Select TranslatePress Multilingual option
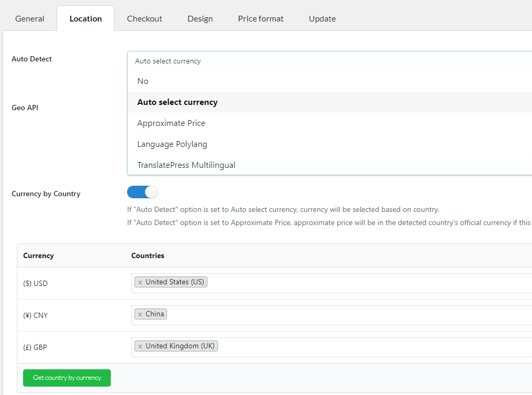Image resolution: width=532 pixels, height=395 pixels. pyautogui.click(x=186, y=165)
